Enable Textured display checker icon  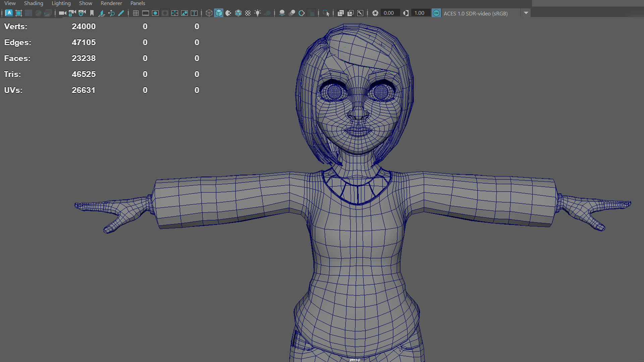pyautogui.click(x=248, y=13)
